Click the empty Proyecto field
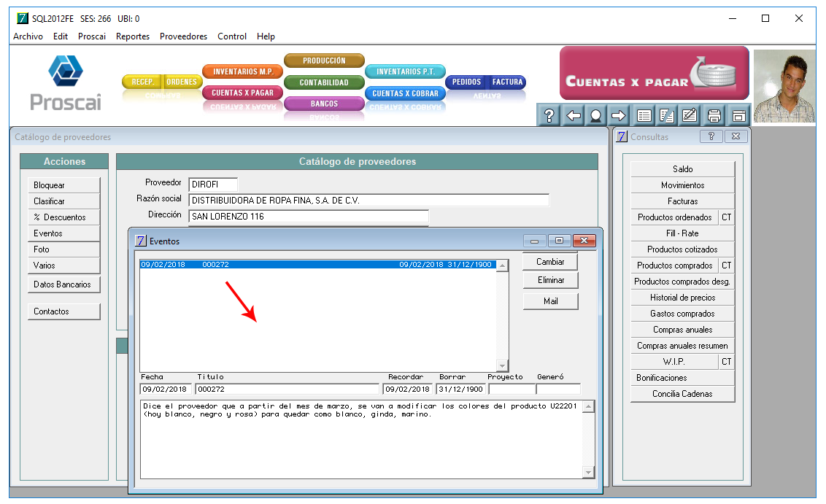 (x=512, y=389)
